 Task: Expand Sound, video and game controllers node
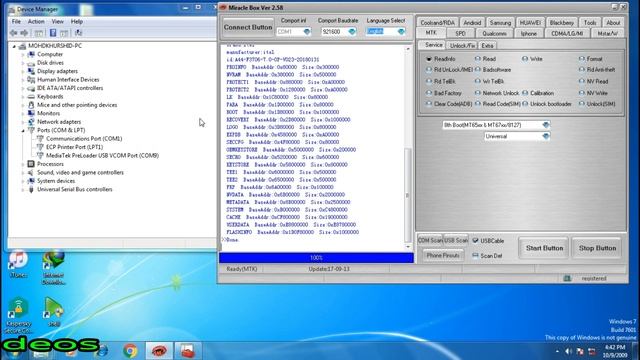pyautogui.click(x=23, y=173)
